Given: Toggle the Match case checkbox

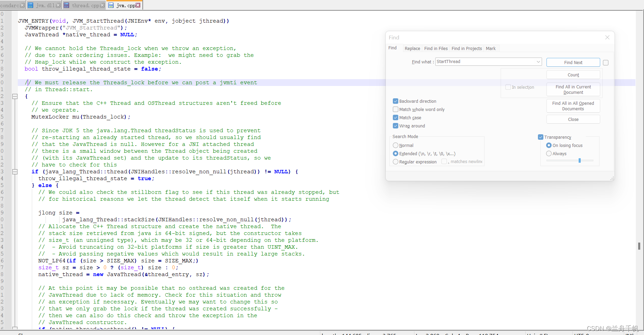Looking at the screenshot, I should [396, 117].
